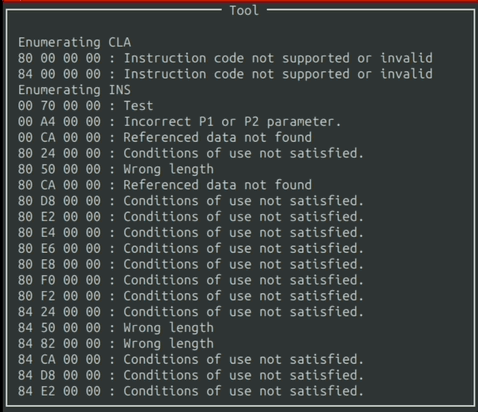The width and height of the screenshot is (478, 412).
Task: Select the 80 50 Wrong length line
Action: point(116,169)
